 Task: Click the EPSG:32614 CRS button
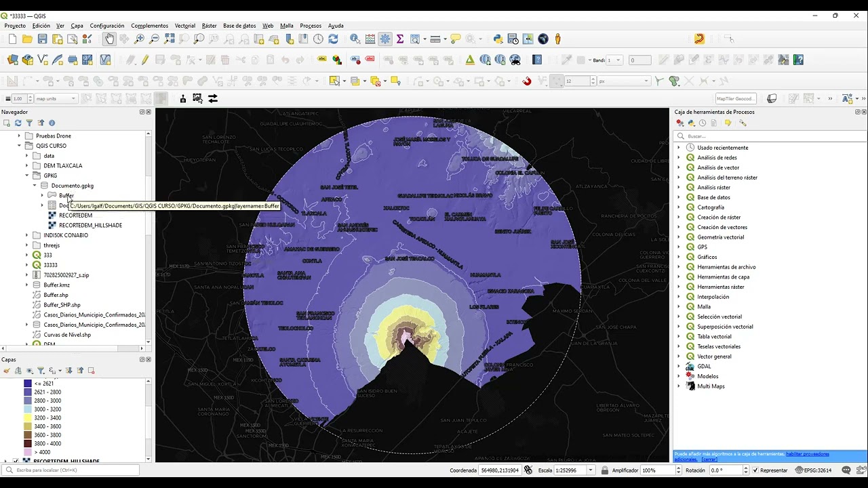(813, 470)
